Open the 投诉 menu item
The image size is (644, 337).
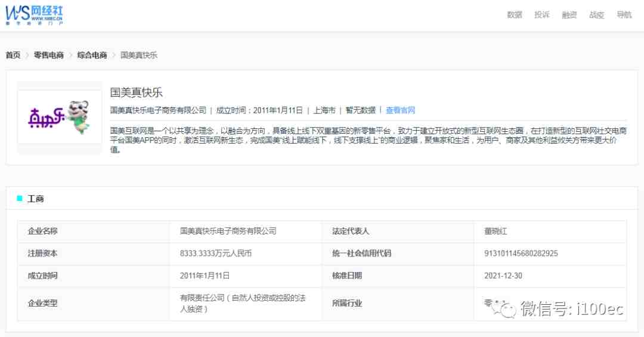tap(541, 15)
